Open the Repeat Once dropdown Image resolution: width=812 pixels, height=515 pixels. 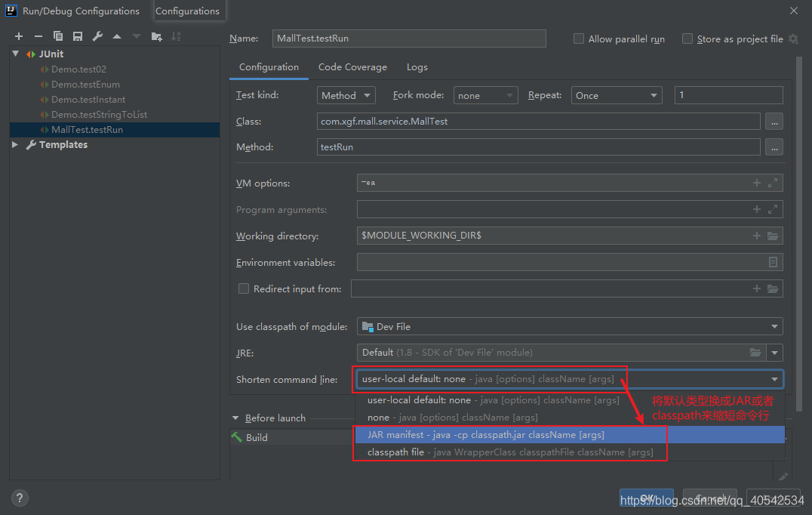[x=616, y=96]
